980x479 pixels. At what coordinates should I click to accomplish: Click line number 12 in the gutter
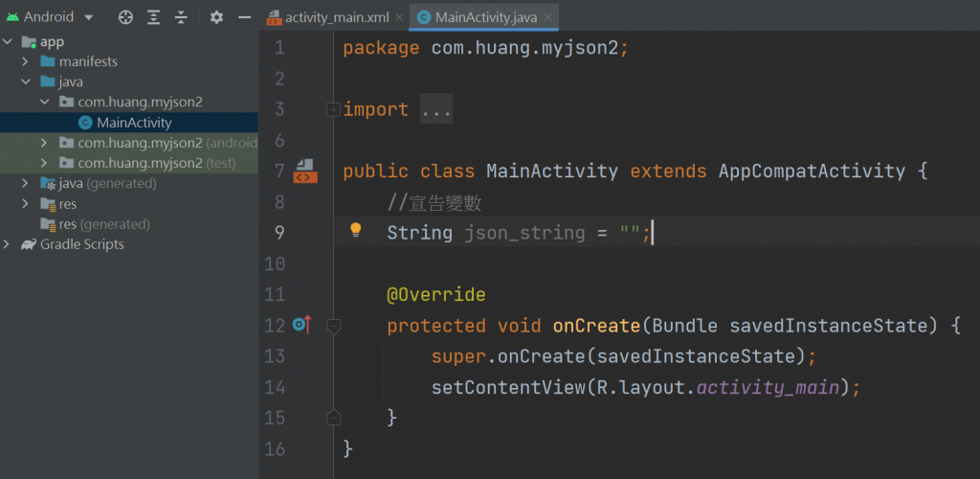(x=275, y=325)
